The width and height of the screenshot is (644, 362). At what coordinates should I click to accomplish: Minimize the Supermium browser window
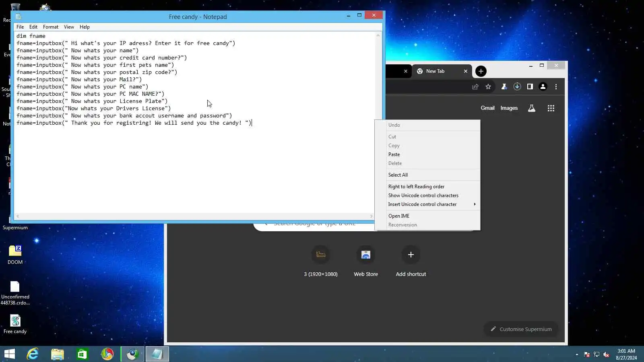click(x=531, y=66)
